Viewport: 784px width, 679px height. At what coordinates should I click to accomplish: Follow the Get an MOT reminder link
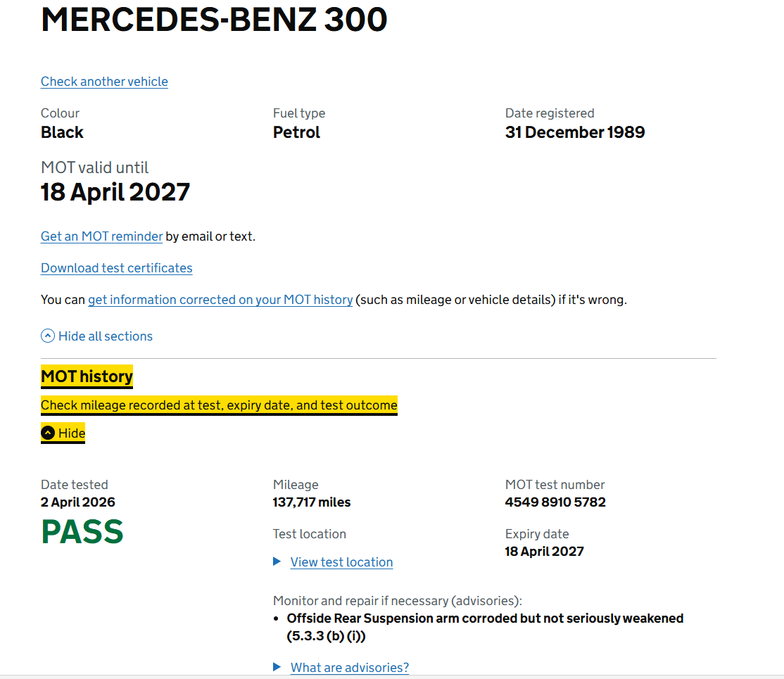pyautogui.click(x=101, y=236)
